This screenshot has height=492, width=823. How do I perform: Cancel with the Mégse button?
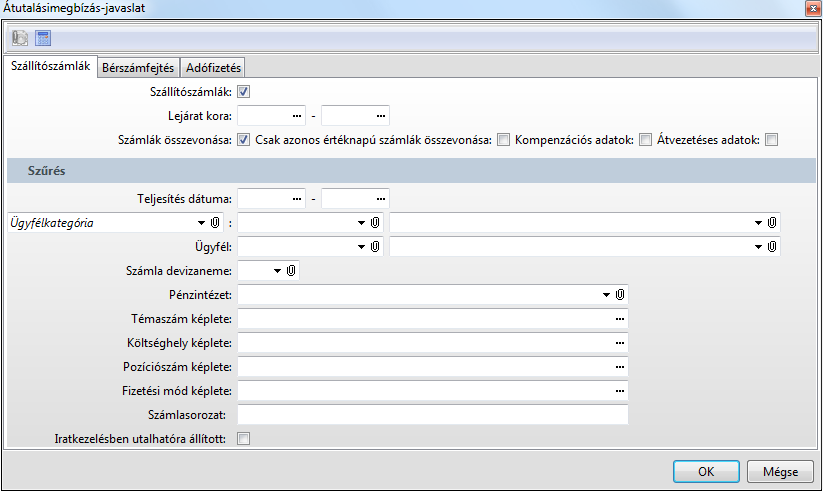pyautogui.click(x=780, y=472)
